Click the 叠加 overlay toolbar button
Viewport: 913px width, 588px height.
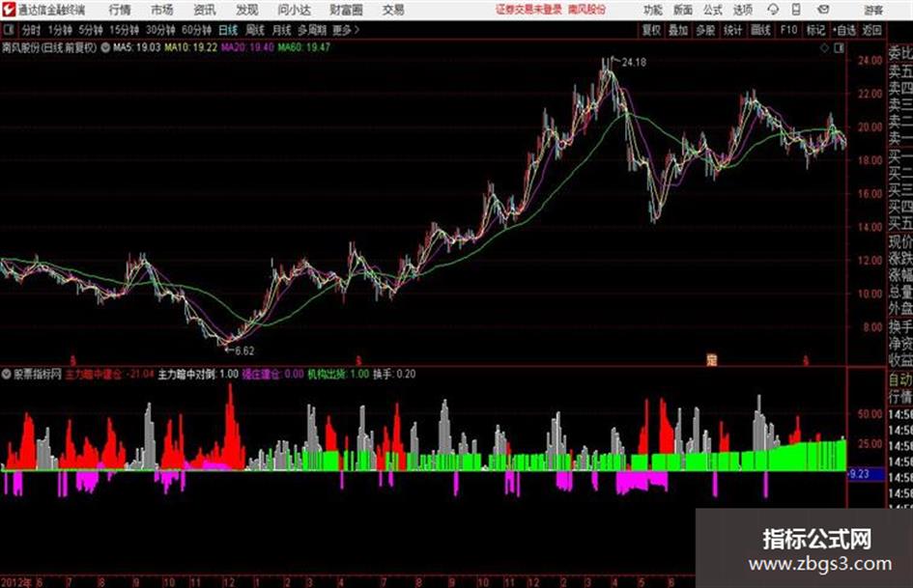(678, 30)
